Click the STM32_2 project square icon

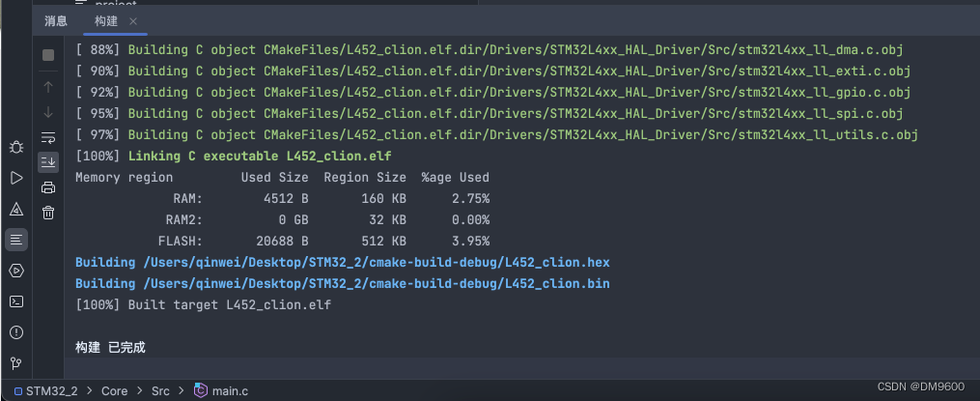click(18, 391)
